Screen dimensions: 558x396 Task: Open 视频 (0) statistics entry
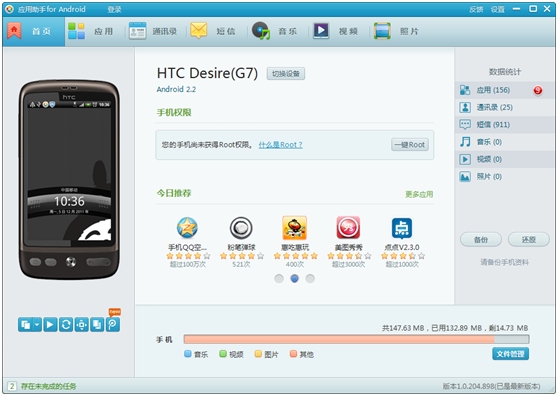pyautogui.click(x=504, y=159)
